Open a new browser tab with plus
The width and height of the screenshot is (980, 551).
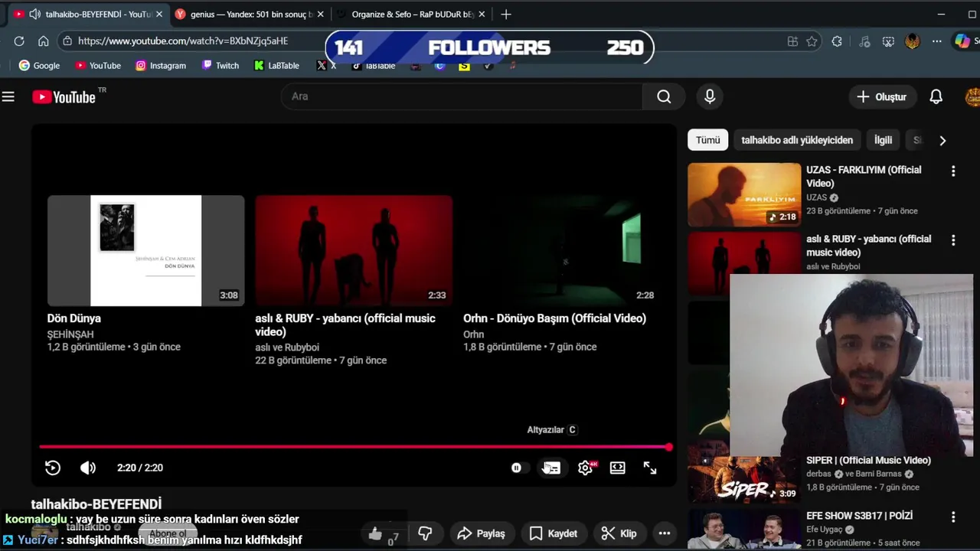[505, 15]
